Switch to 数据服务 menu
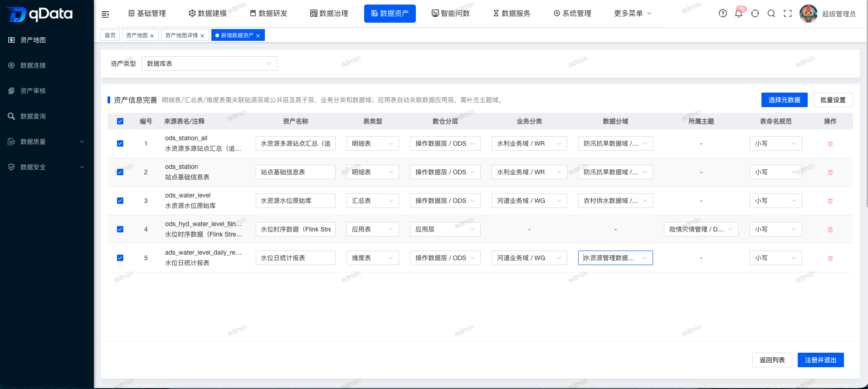 pyautogui.click(x=512, y=14)
